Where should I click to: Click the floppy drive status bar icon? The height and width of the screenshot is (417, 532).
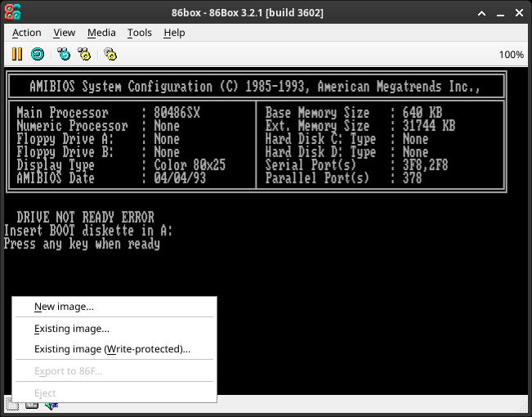tap(12, 405)
